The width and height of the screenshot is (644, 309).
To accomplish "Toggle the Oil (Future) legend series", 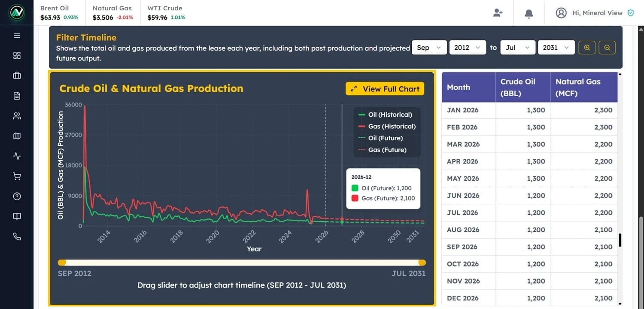I will [x=380, y=138].
